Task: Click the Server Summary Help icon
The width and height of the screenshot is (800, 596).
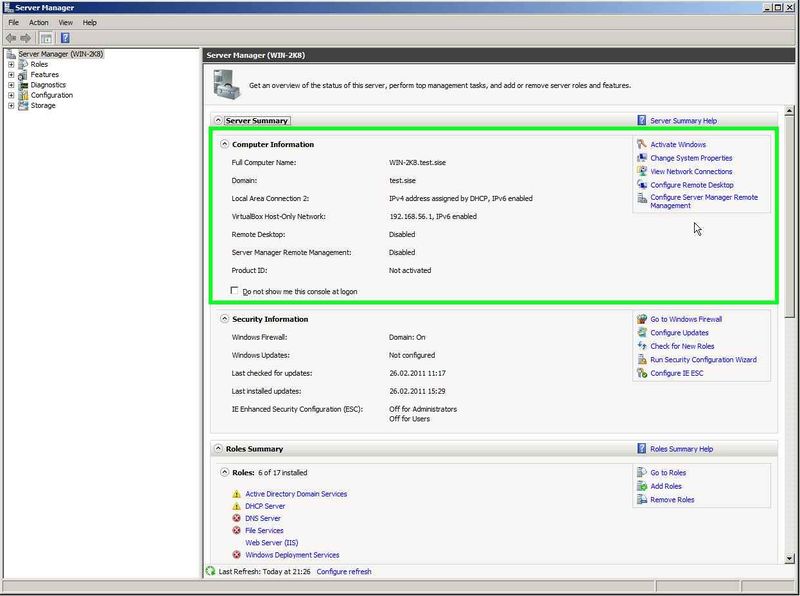Action: click(642, 120)
